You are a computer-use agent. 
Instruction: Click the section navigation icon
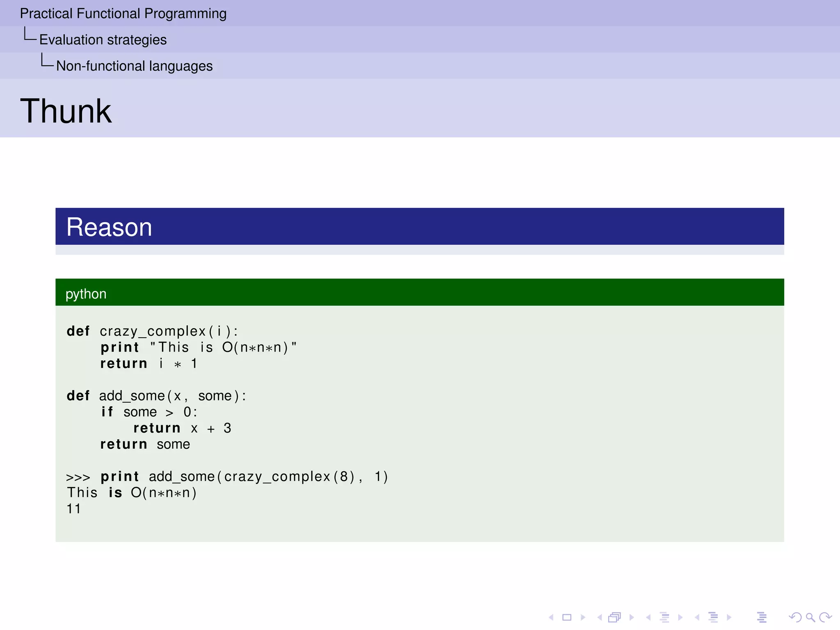coord(713,617)
